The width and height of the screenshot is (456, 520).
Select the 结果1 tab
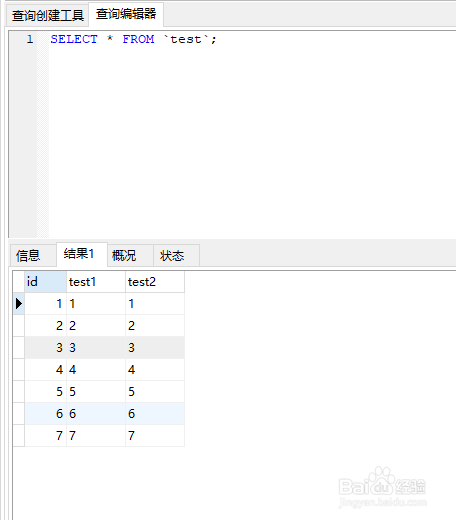[82, 254]
